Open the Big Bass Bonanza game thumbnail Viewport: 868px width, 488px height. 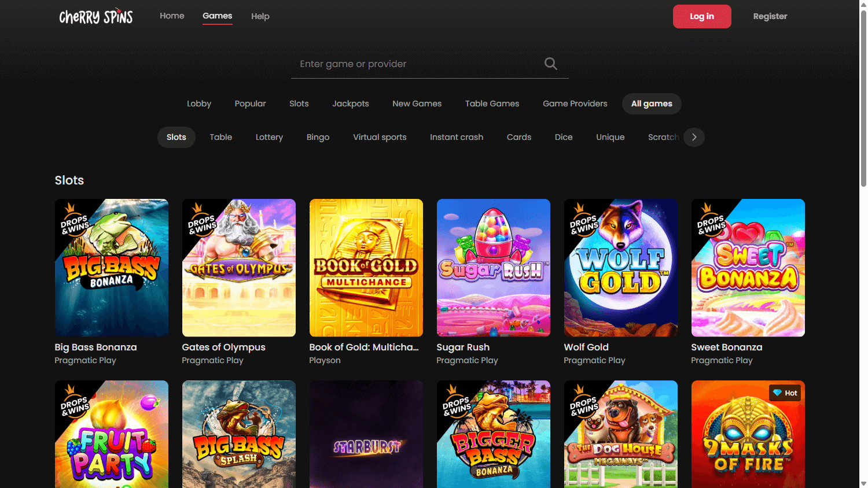pyautogui.click(x=111, y=267)
